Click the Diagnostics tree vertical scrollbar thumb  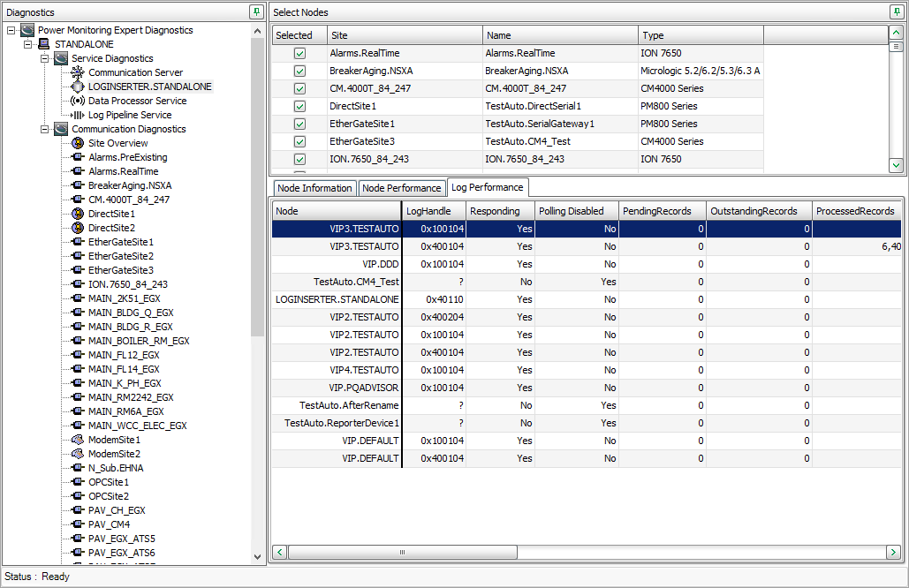pos(257,187)
